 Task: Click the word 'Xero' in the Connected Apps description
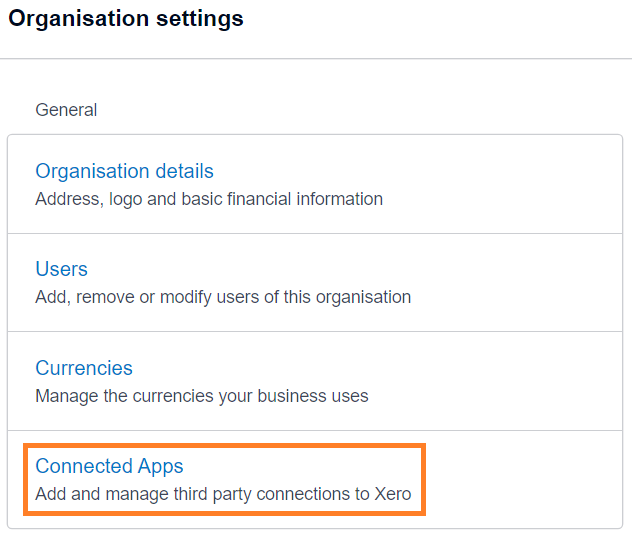[x=393, y=494]
